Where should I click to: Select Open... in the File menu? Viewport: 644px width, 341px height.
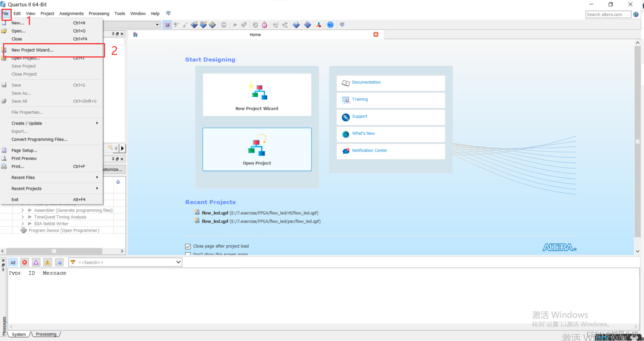coord(51,31)
